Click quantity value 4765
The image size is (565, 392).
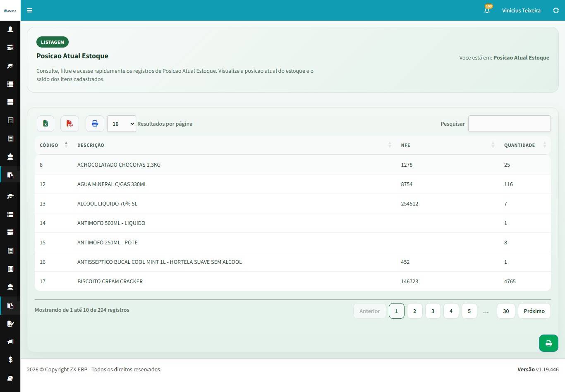(x=510, y=281)
